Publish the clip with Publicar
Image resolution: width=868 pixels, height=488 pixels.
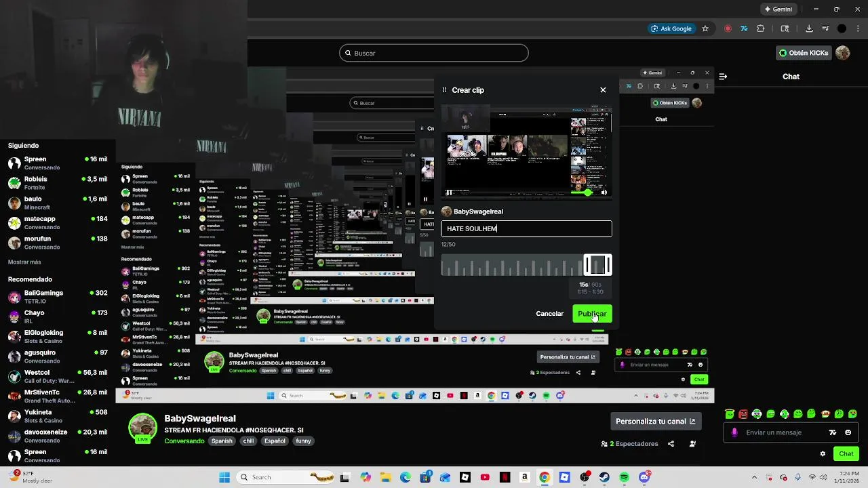click(x=592, y=314)
